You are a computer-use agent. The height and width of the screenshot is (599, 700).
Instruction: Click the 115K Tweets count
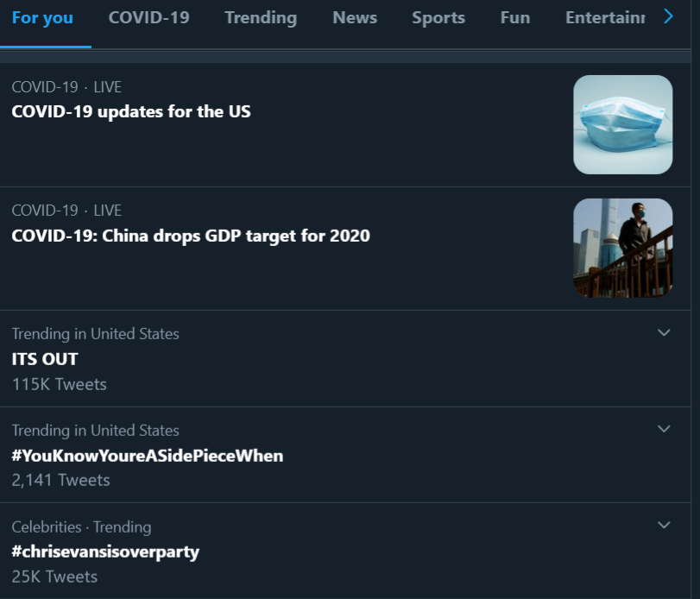coord(60,384)
